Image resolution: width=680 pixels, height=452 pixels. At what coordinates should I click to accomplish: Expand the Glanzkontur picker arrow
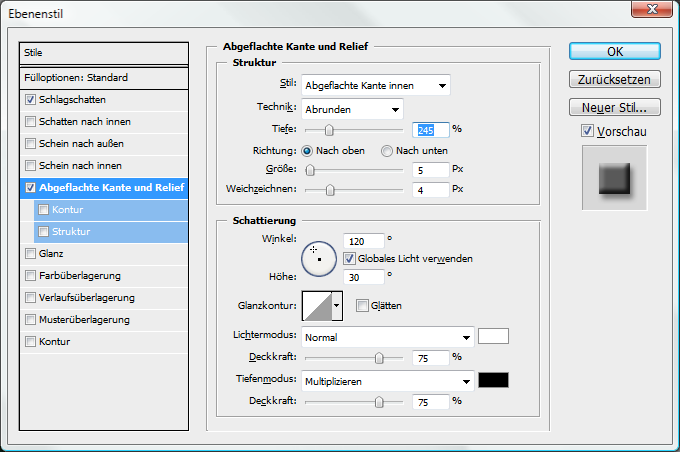point(337,305)
